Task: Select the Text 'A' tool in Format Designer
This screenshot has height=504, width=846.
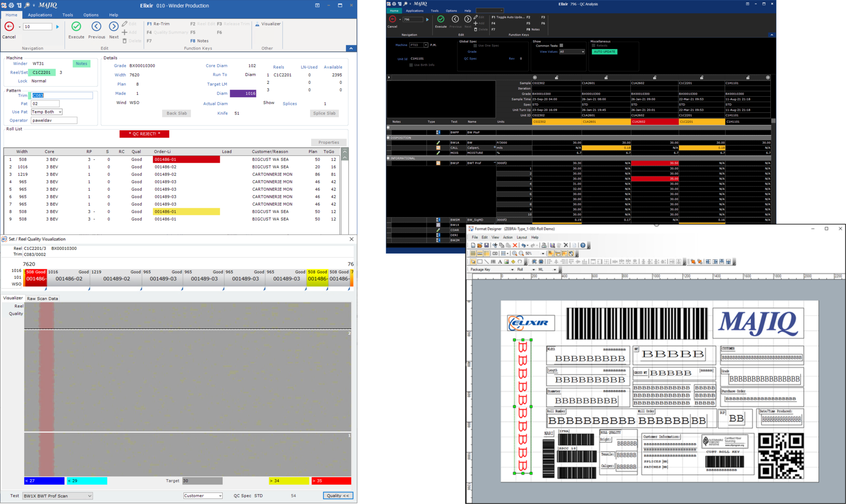Action: click(x=500, y=262)
